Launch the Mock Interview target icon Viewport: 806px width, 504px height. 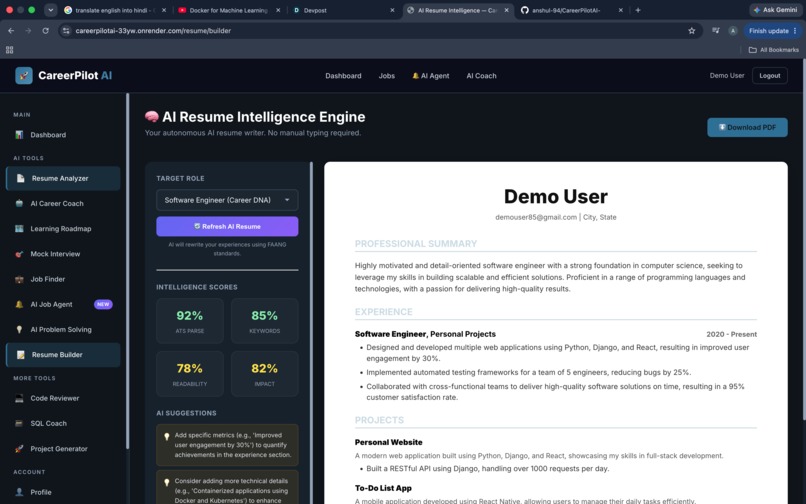(19, 254)
